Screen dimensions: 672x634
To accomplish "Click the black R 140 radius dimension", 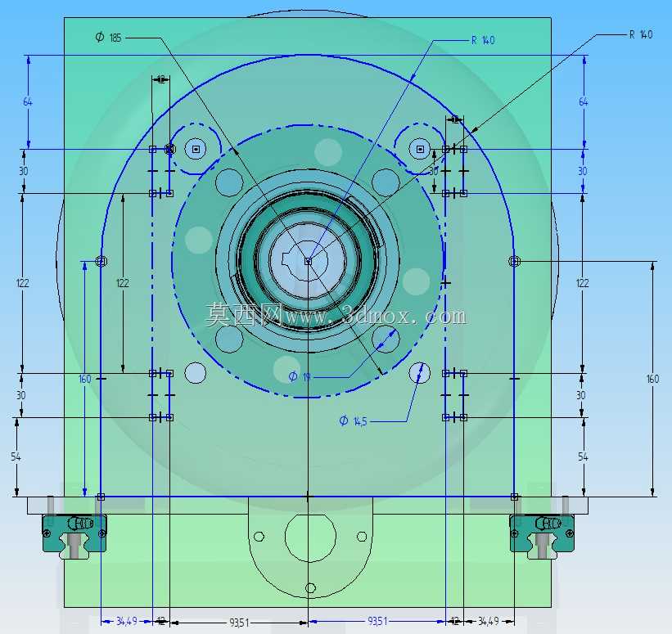I will (x=641, y=34).
